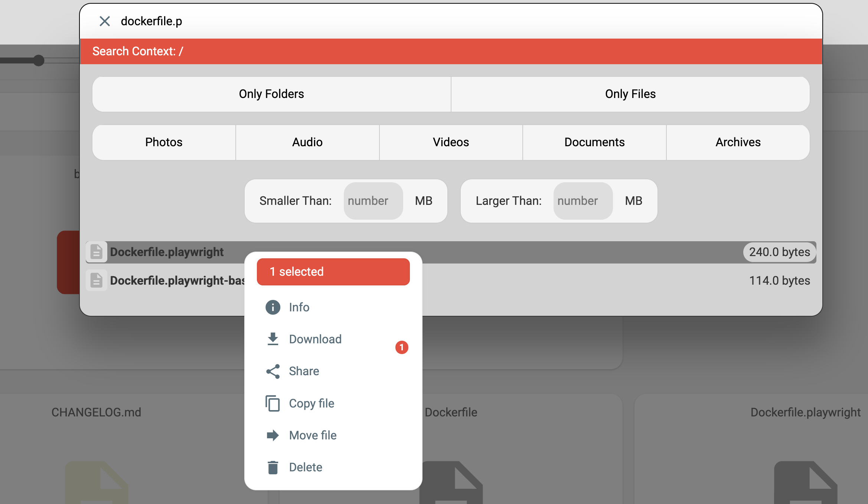Choose Delete from the context menu
Viewport: 868px width, 504px height.
(x=333, y=467)
